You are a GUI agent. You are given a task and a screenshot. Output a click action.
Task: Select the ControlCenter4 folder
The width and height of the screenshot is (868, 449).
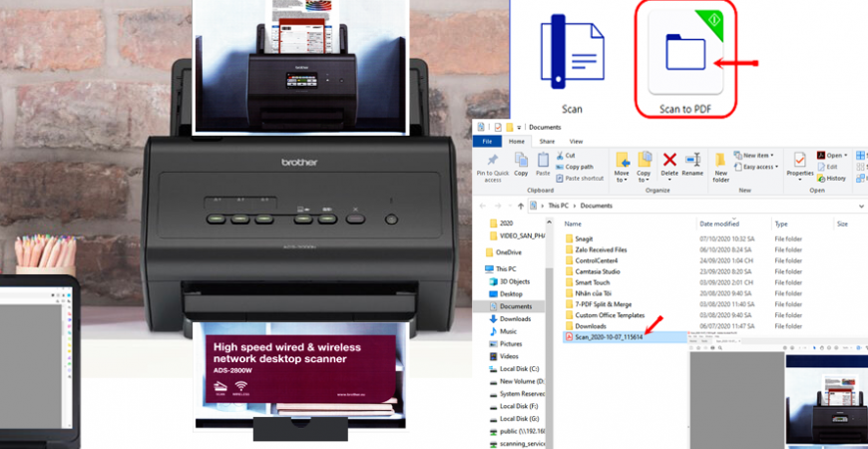(591, 260)
